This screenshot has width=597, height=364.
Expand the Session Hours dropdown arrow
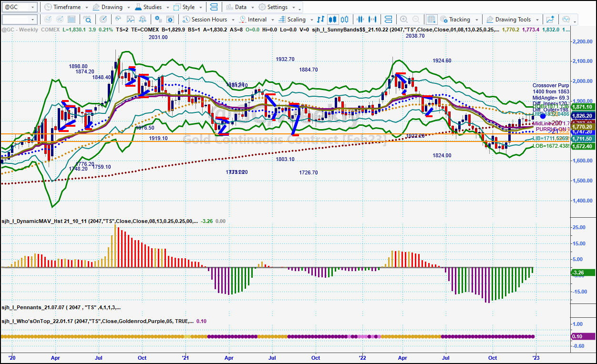click(233, 20)
